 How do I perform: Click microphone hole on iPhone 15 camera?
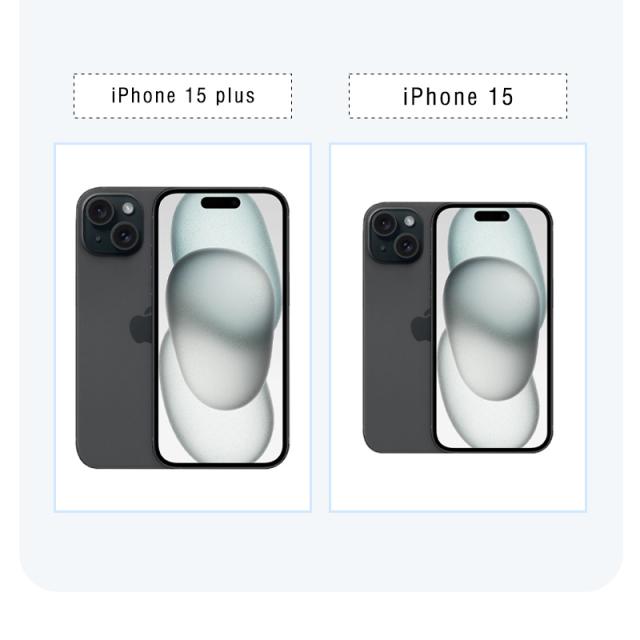pyautogui.click(x=382, y=247)
